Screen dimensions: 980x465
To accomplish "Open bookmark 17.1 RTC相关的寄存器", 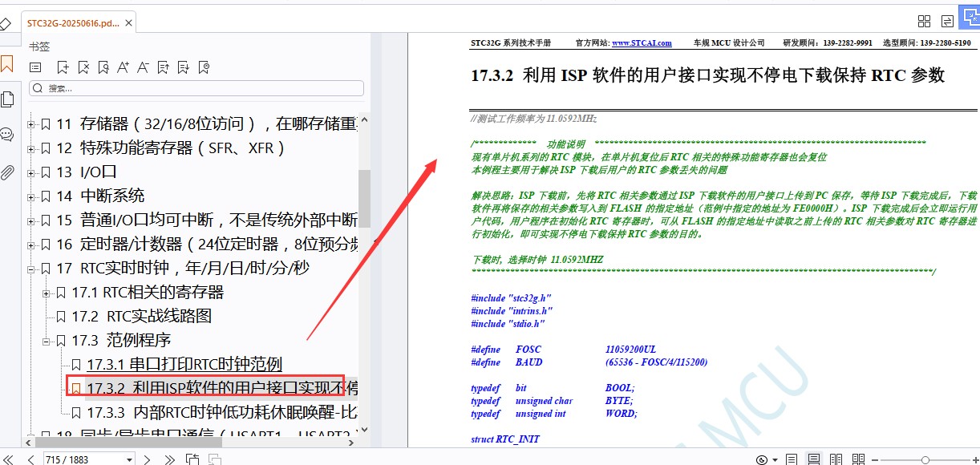I will pyautogui.click(x=148, y=293).
